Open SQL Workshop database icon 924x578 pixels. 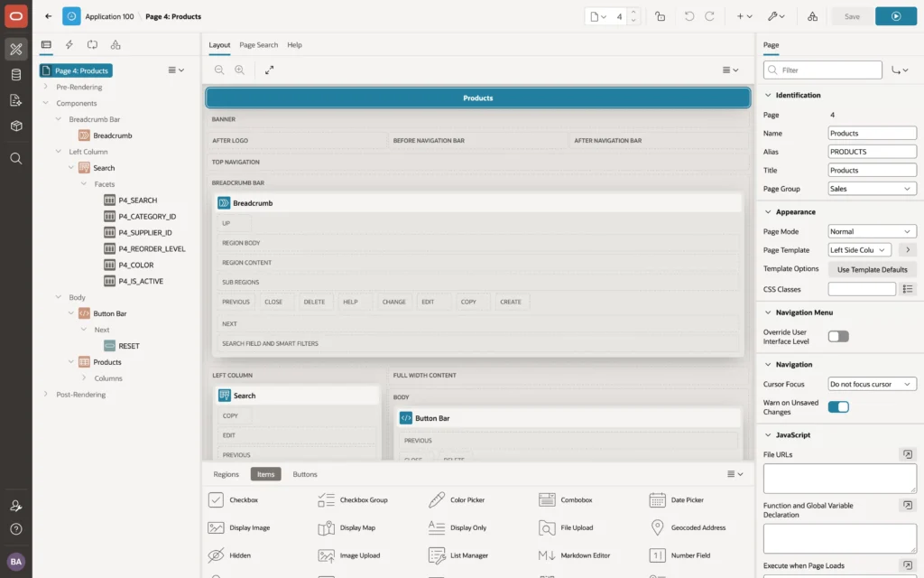pos(16,74)
